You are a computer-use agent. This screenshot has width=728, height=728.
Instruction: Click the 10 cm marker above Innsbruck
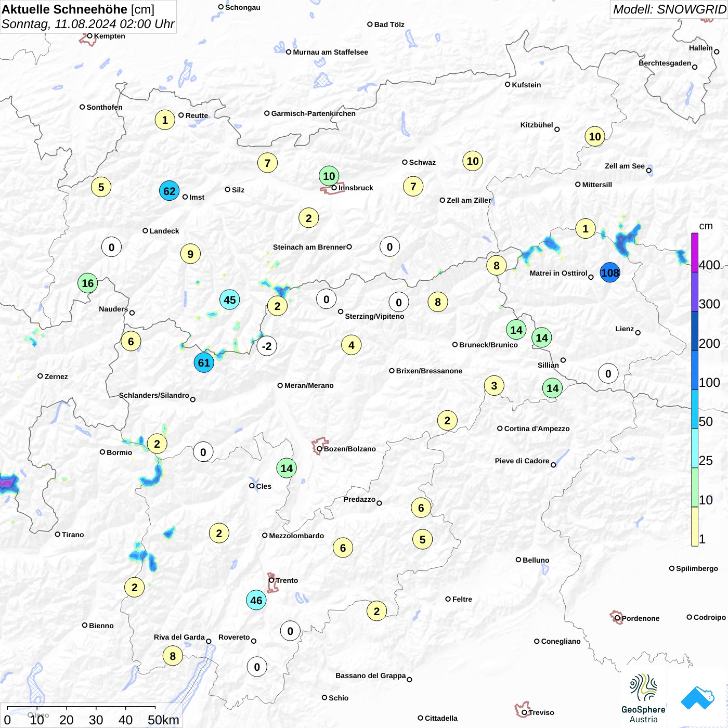click(329, 176)
